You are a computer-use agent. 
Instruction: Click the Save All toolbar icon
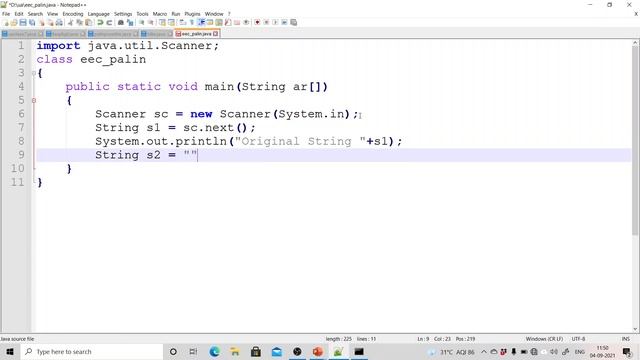(32, 22)
